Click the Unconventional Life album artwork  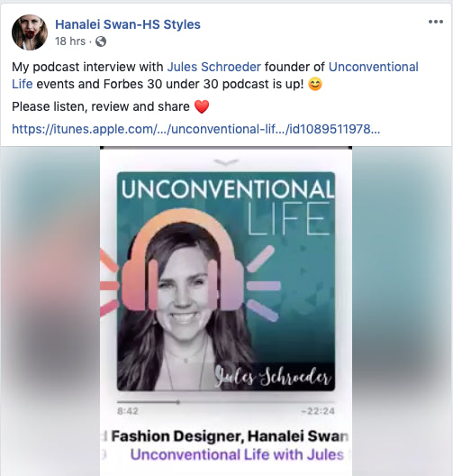coord(226,281)
